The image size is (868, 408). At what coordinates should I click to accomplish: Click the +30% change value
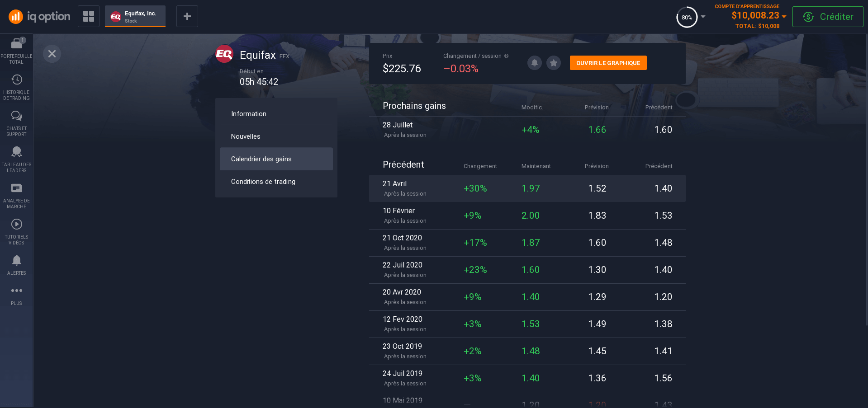click(x=475, y=188)
